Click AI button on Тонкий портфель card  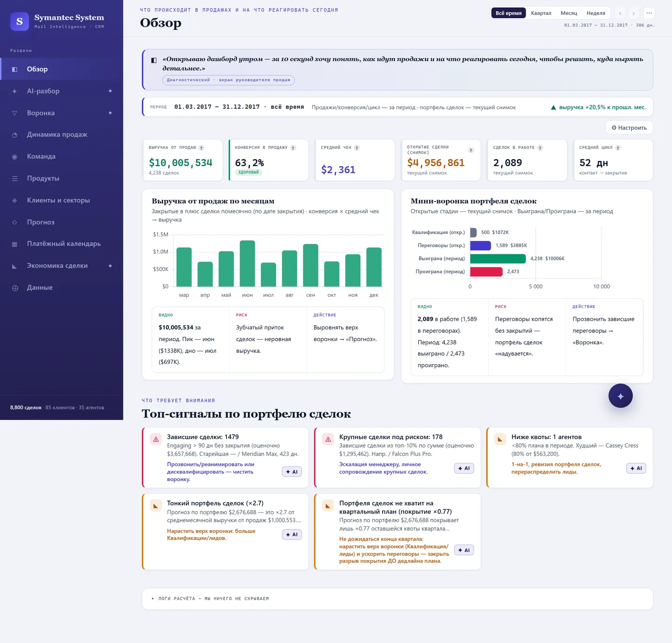pyautogui.click(x=292, y=534)
